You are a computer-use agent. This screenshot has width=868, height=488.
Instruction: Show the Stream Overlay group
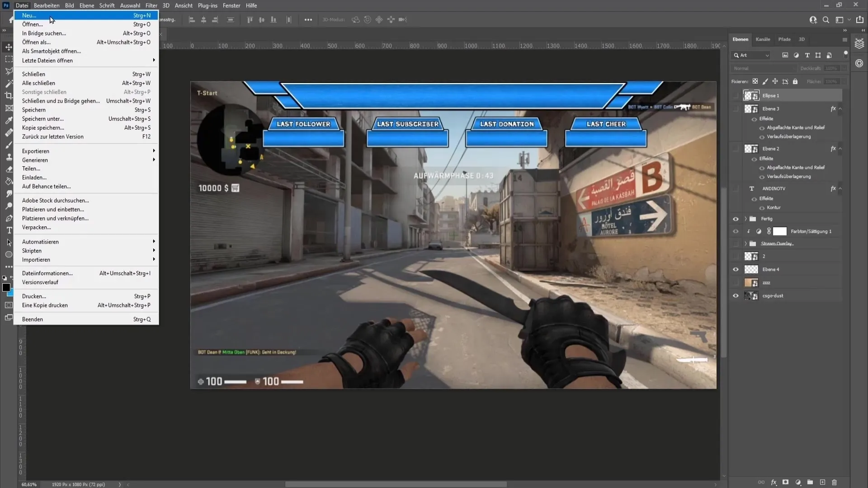(736, 244)
